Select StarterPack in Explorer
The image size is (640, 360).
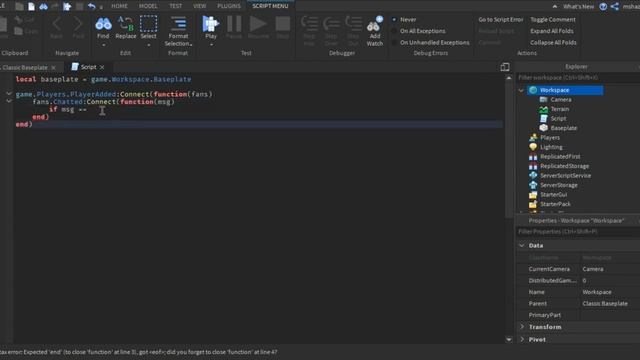(x=555, y=204)
